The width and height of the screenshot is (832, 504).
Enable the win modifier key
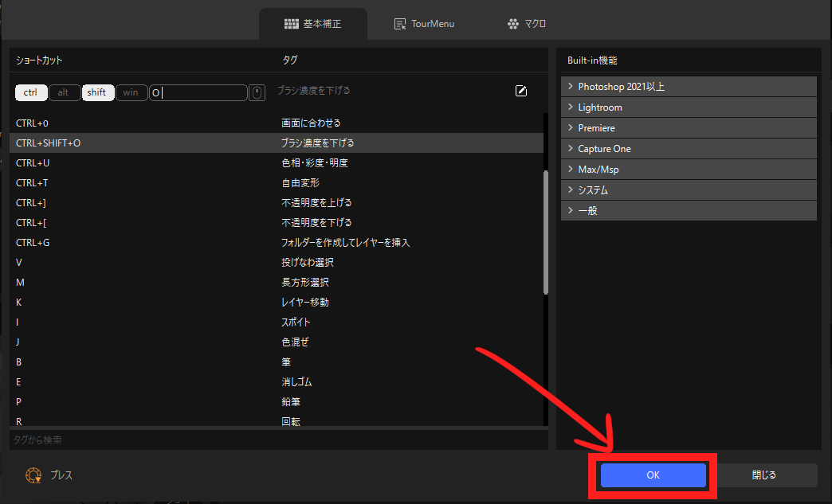(131, 93)
